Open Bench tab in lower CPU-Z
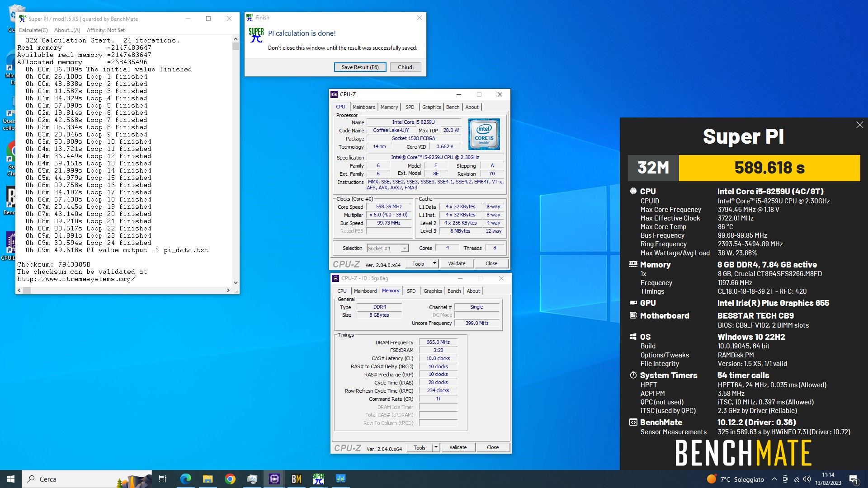Screen dimensions: 868x488 [454, 291]
